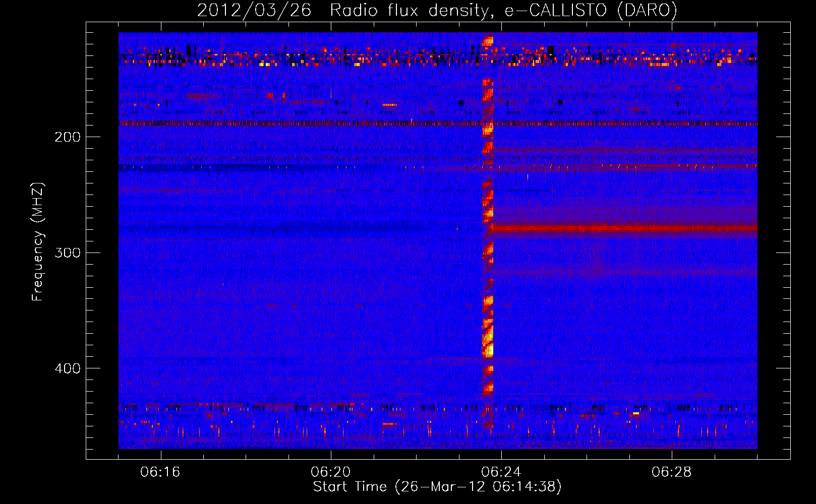This screenshot has height=504, width=816.
Task: Click the red horizontal interference line near 190 MHz
Action: (438, 123)
